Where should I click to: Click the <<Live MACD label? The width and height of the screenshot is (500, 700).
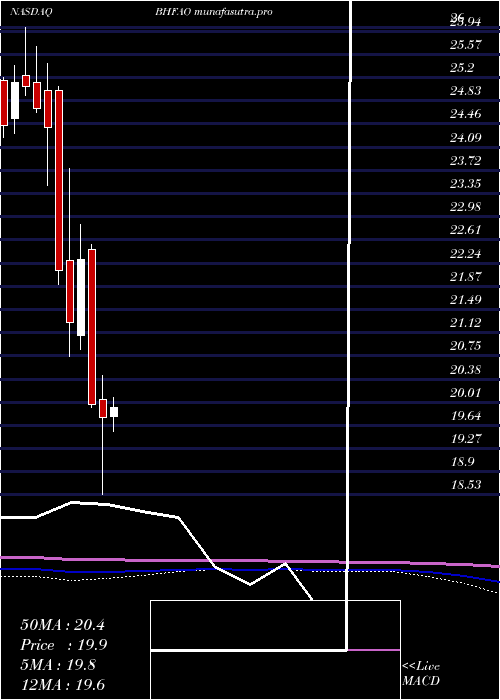pos(421,673)
